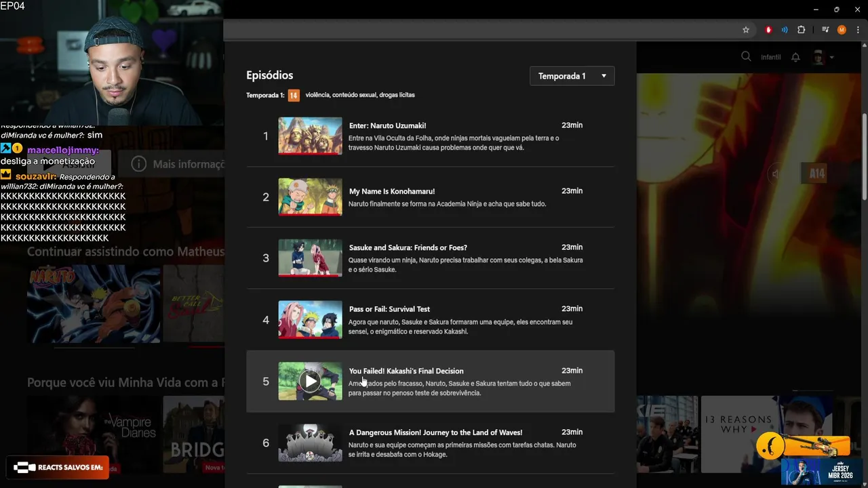Select title 'My Name Is Konohamaru!'
The width and height of the screenshot is (868, 488).
point(392,191)
